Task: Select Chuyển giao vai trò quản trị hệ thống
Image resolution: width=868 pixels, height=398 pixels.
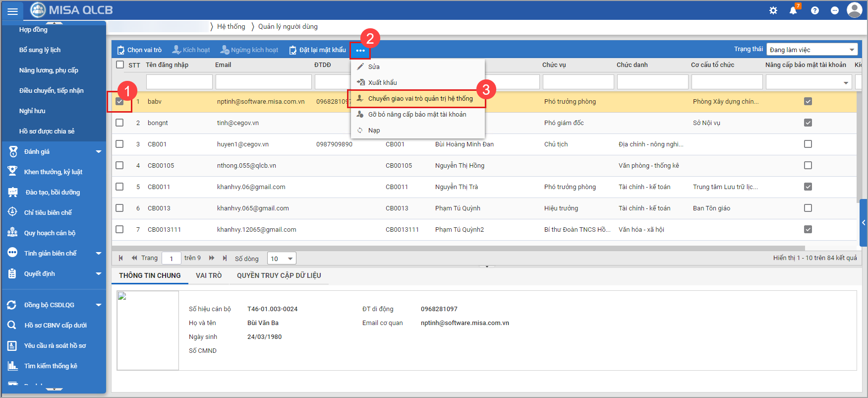Action: (420, 99)
